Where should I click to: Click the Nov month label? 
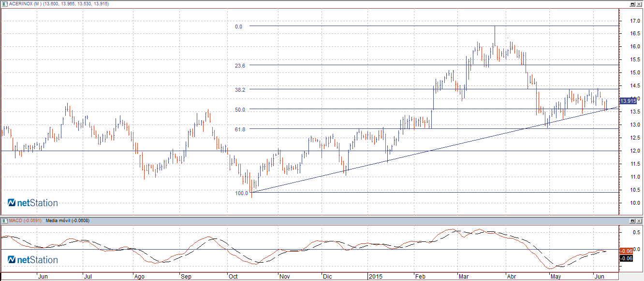[x=284, y=277]
